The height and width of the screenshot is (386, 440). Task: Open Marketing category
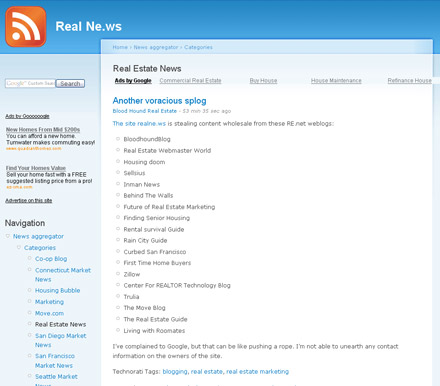(x=49, y=302)
